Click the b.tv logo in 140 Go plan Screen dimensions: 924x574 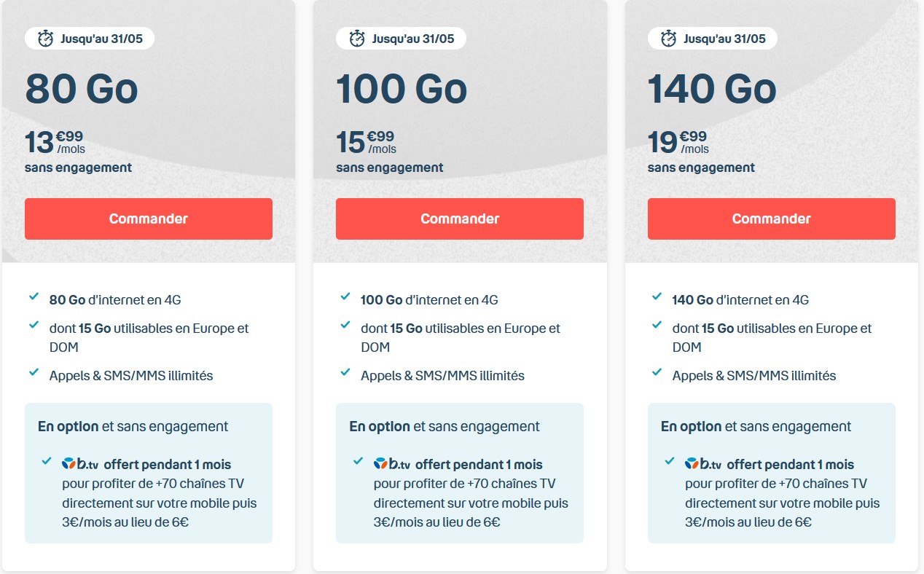coord(703,463)
